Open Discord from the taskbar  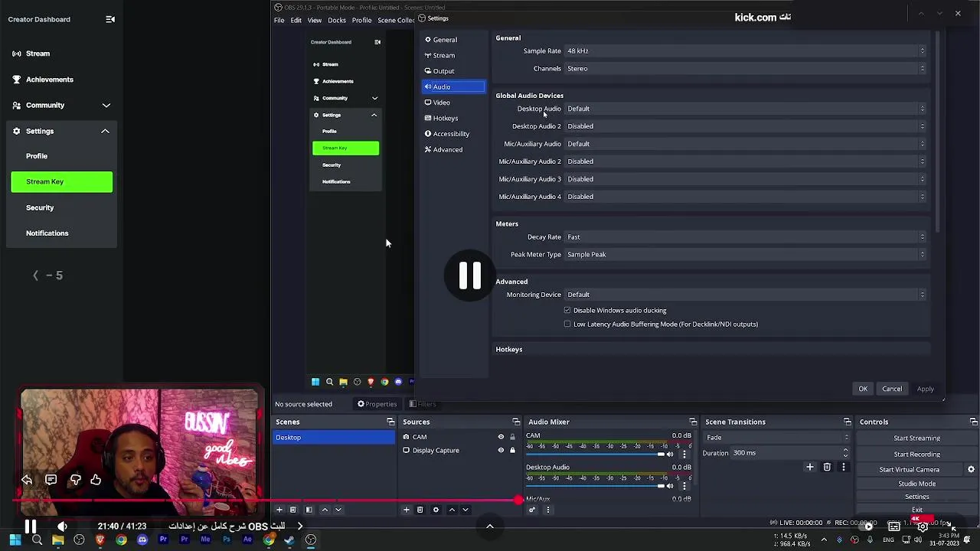coord(142,540)
